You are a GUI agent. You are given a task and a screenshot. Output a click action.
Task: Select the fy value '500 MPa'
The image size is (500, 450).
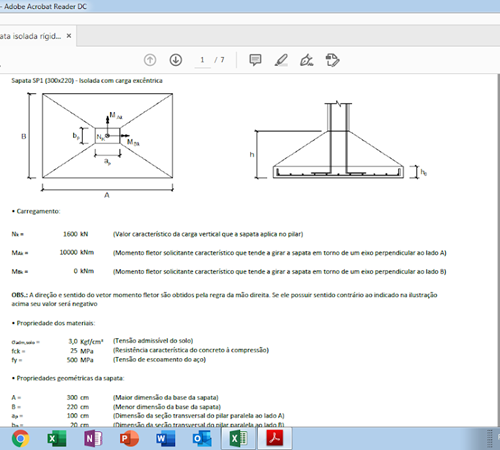coord(80,360)
